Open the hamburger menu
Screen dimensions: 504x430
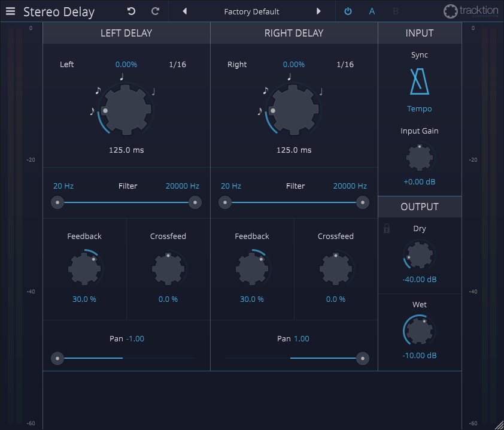click(x=11, y=11)
